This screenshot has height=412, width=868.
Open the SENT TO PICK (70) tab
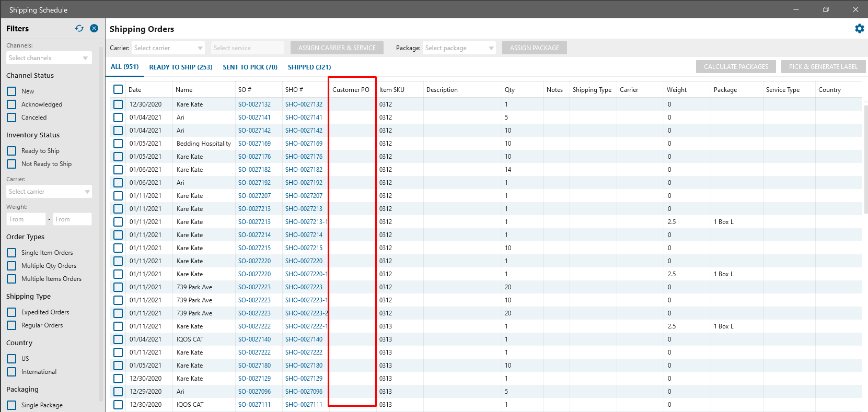(x=250, y=67)
